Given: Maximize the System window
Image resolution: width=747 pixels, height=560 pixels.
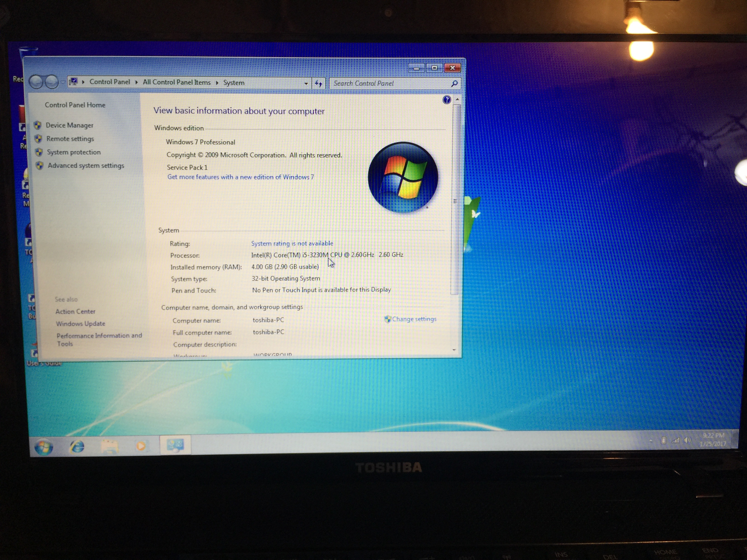Looking at the screenshot, I should [x=434, y=68].
